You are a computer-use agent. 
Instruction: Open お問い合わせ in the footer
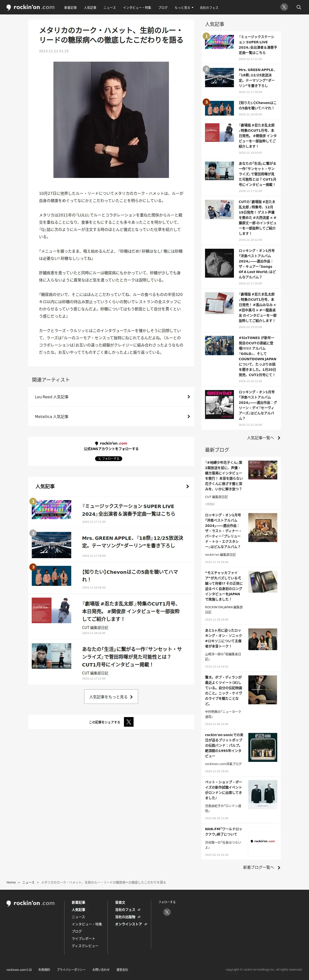(x=101, y=969)
